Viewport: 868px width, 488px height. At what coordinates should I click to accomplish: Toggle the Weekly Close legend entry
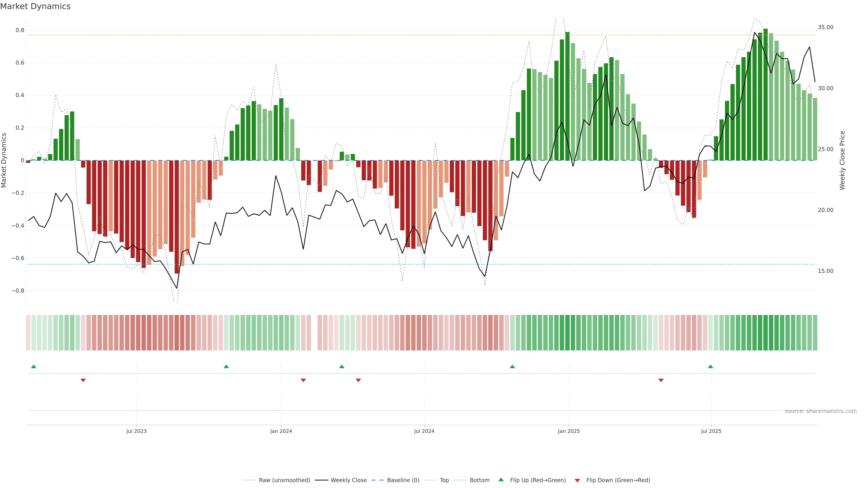click(348, 480)
